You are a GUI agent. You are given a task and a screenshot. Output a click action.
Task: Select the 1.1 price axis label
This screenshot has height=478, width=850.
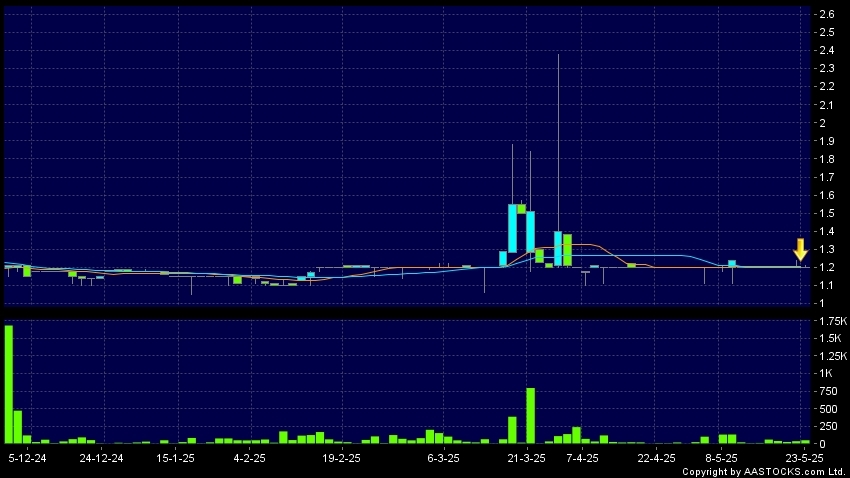click(827, 285)
